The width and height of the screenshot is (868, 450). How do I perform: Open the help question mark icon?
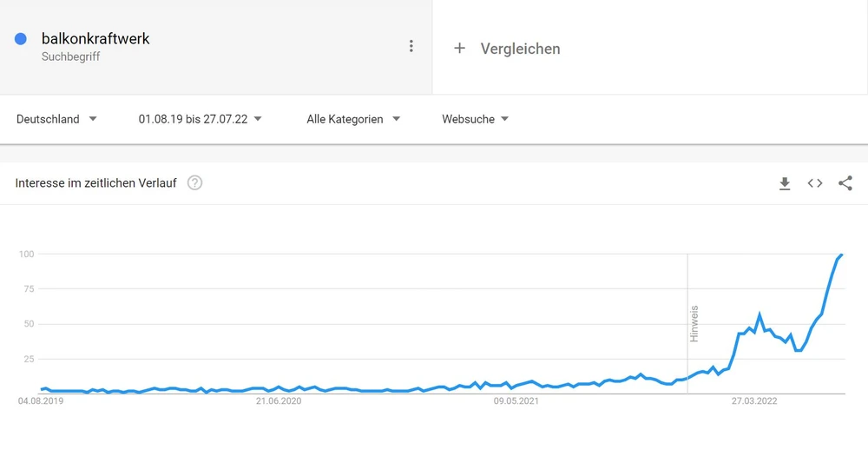195,183
